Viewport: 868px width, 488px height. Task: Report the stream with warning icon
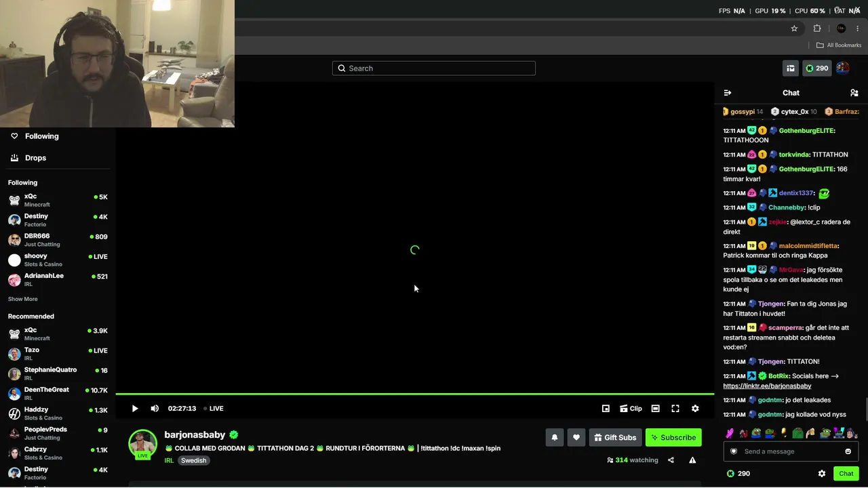(692, 460)
